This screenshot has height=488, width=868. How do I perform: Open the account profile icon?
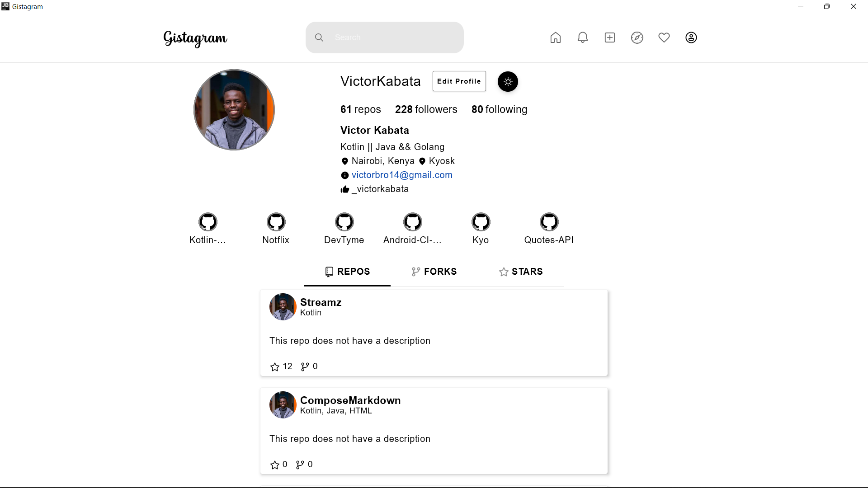click(x=691, y=38)
